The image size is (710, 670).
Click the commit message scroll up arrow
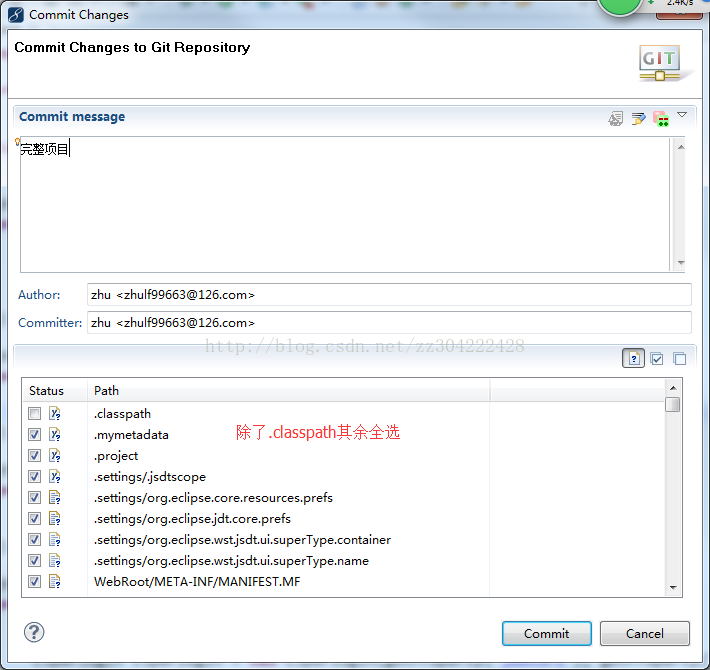point(681,147)
